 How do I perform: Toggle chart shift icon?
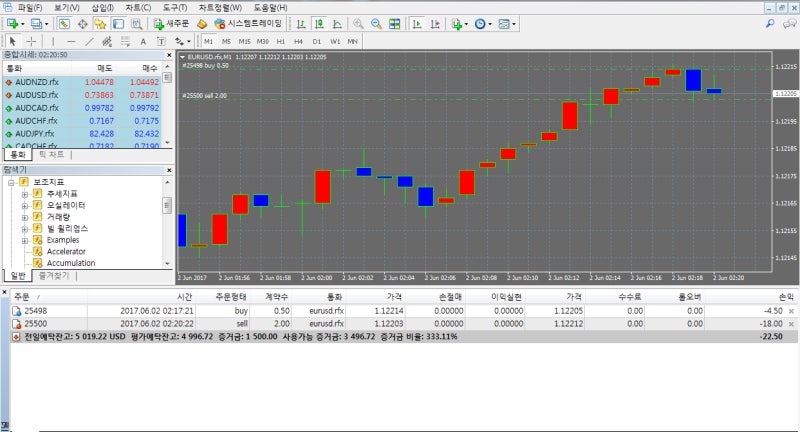[x=435, y=23]
